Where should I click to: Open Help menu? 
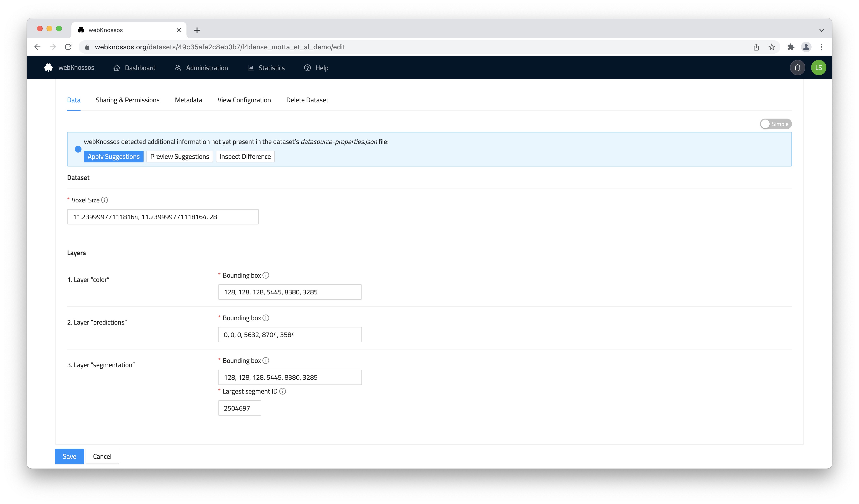point(316,68)
